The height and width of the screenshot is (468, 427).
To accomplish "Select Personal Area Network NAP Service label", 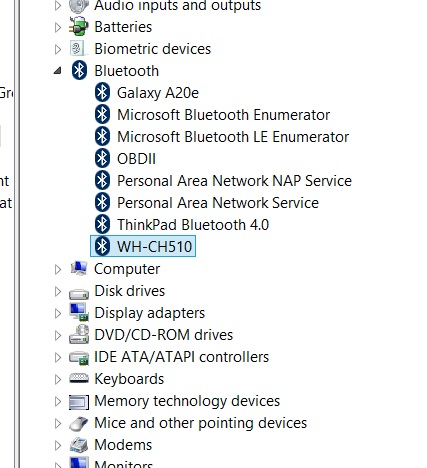I will pos(234,181).
